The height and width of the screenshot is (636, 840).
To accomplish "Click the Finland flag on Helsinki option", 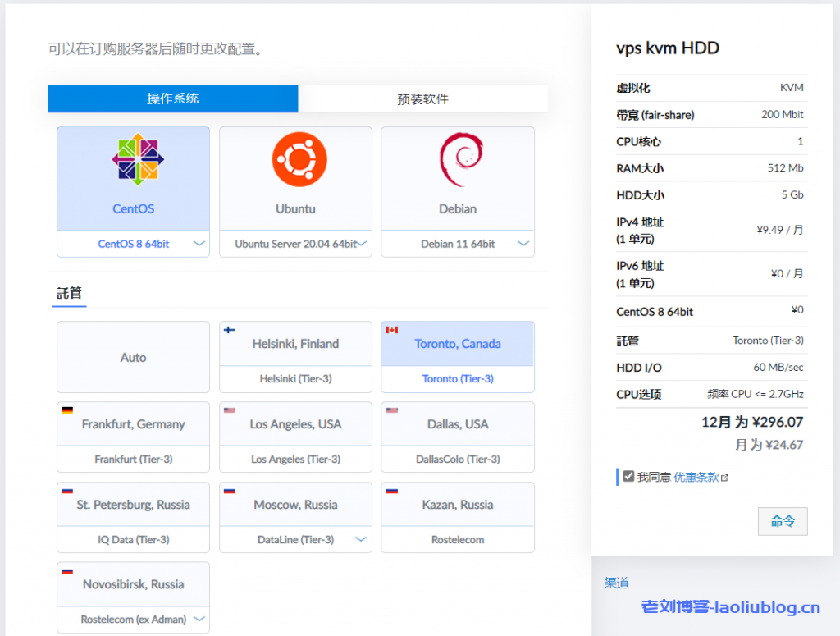I will tap(229, 330).
